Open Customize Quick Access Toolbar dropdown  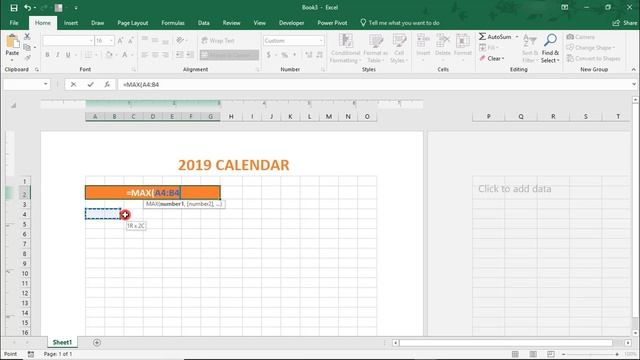coord(76,8)
